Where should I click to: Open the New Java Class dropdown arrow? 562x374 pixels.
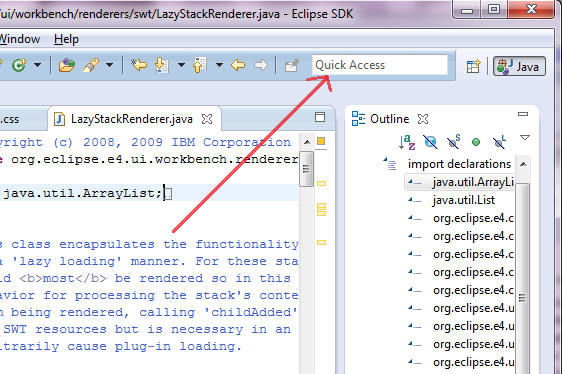pos(37,65)
